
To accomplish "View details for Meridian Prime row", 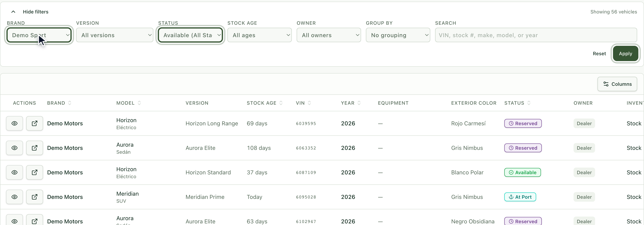I will [14, 197].
